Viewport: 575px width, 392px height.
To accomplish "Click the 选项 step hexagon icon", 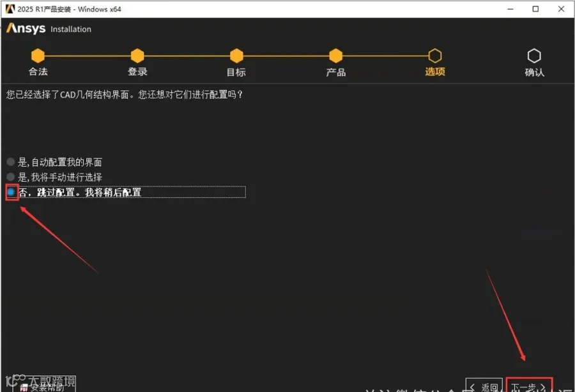I will pyautogui.click(x=435, y=56).
